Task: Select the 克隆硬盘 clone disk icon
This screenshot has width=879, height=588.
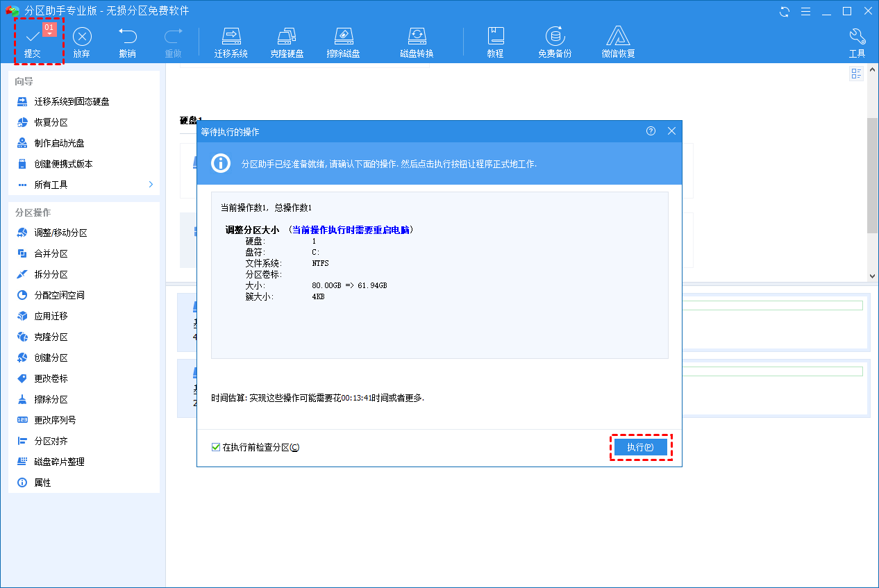Action: (287, 37)
